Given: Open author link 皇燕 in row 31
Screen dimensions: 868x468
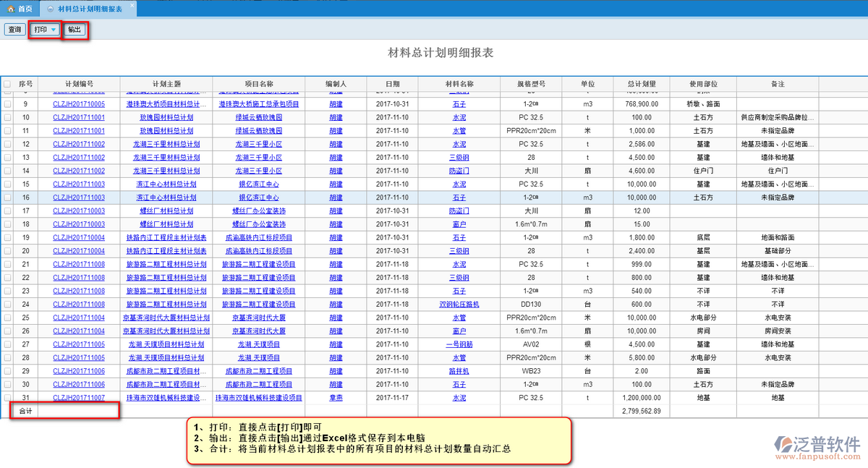Looking at the screenshot, I should click(336, 398).
